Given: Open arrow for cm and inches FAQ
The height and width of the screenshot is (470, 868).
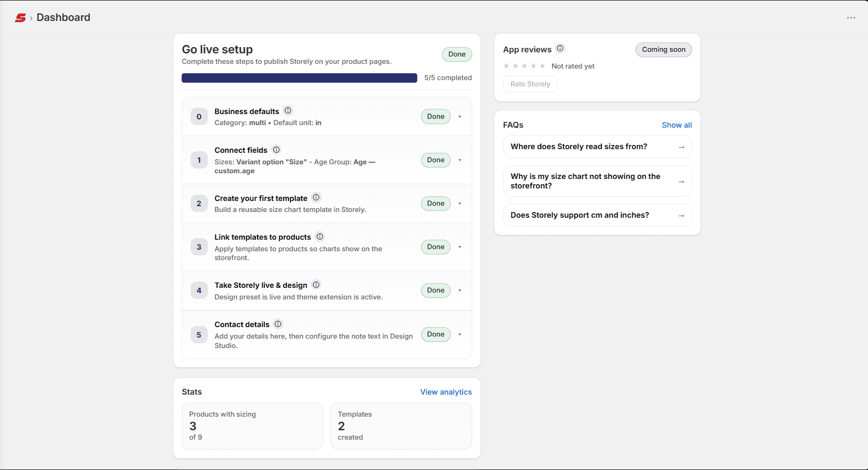Looking at the screenshot, I should tap(682, 216).
